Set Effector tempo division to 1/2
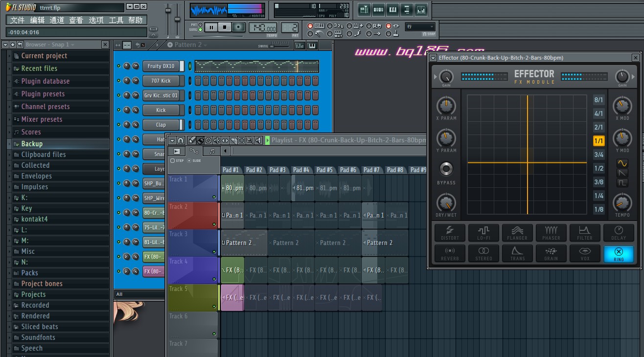The width and height of the screenshot is (644, 357). click(x=598, y=168)
